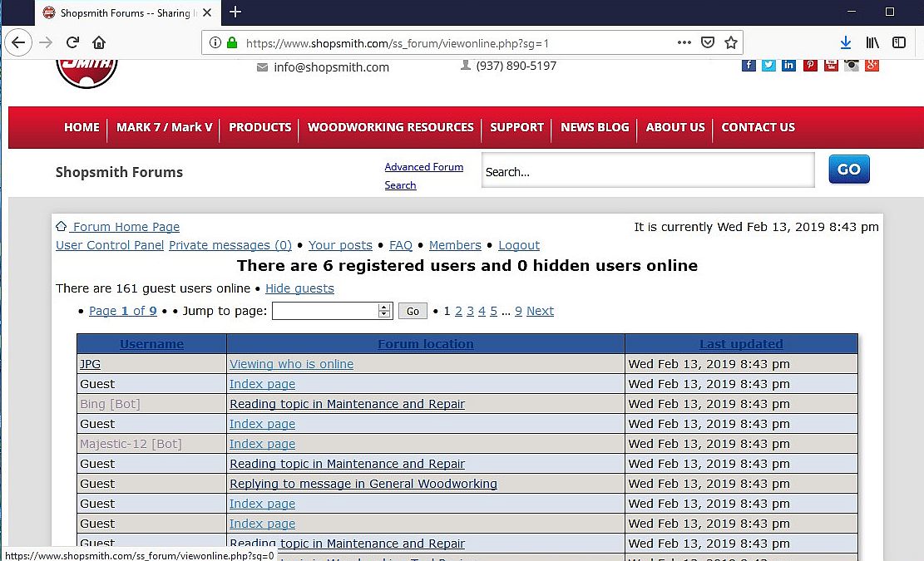Open User Control Panel link

(x=110, y=245)
